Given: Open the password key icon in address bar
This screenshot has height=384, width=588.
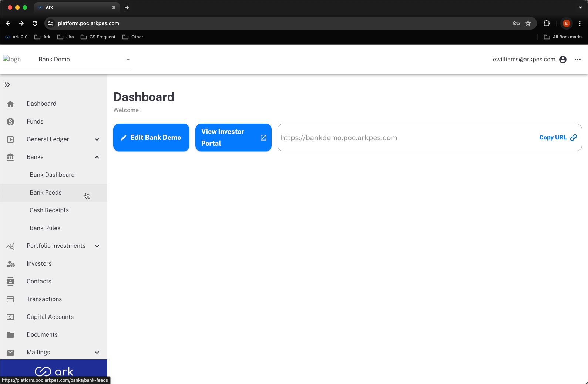Looking at the screenshot, I should (516, 23).
